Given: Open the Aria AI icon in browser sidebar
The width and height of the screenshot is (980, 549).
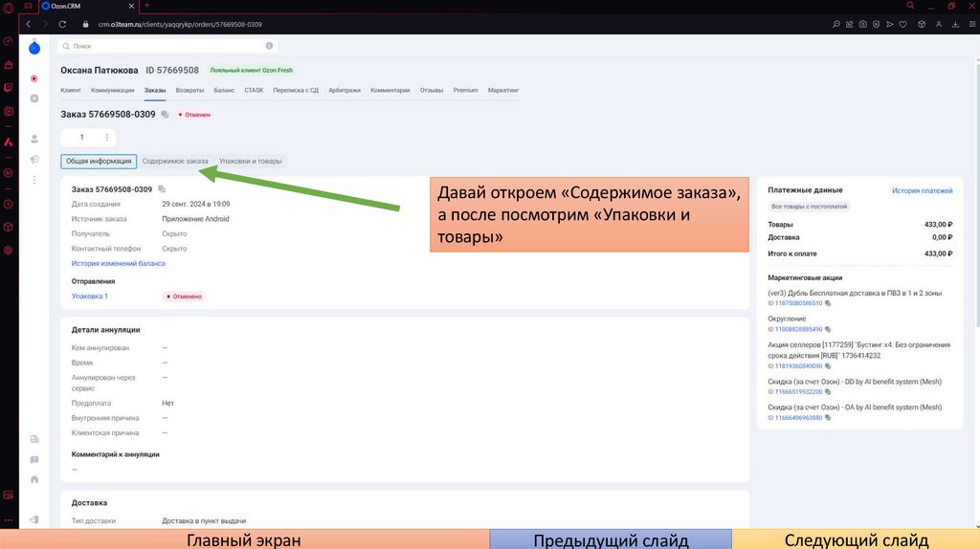Looking at the screenshot, I should point(8,143).
